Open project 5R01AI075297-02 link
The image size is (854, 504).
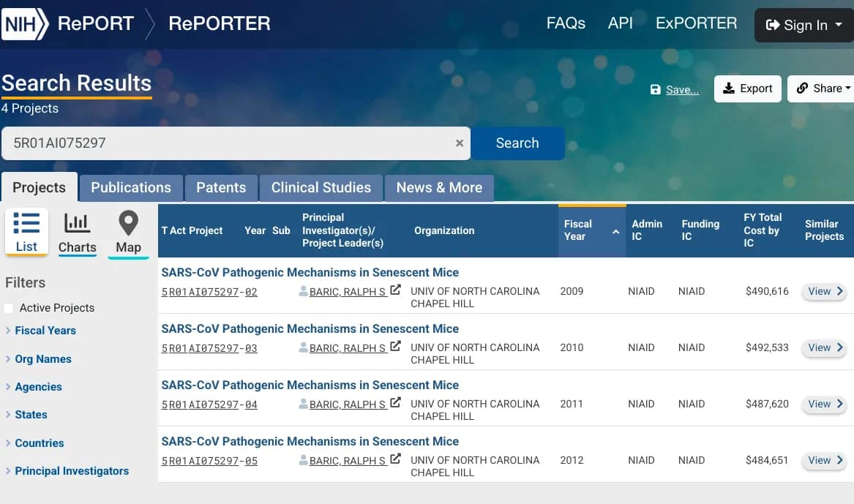[209, 292]
